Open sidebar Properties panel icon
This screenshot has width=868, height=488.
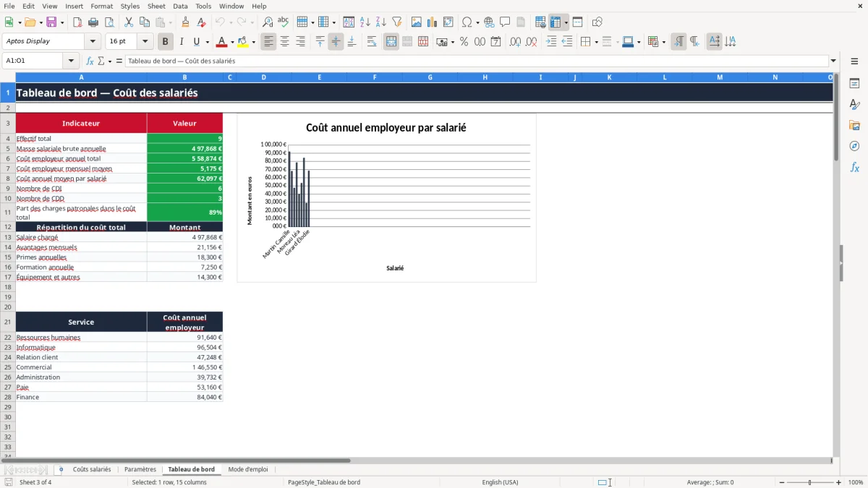click(x=854, y=84)
